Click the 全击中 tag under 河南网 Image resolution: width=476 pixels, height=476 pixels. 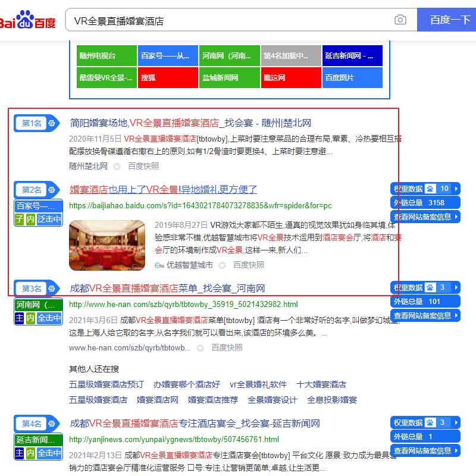(x=49, y=318)
